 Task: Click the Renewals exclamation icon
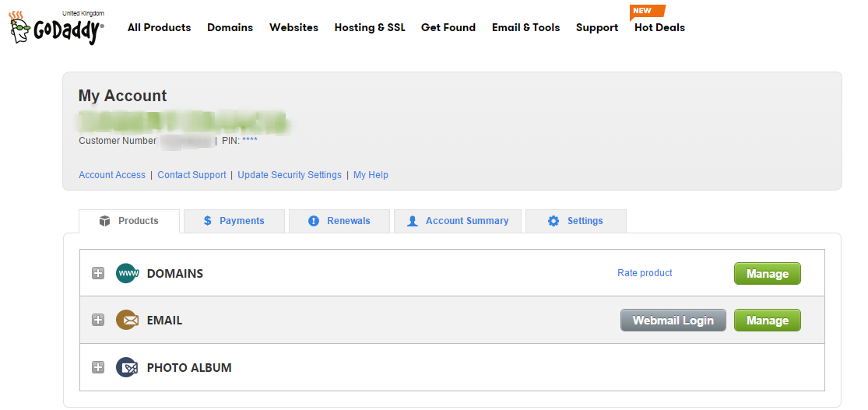[x=314, y=221]
